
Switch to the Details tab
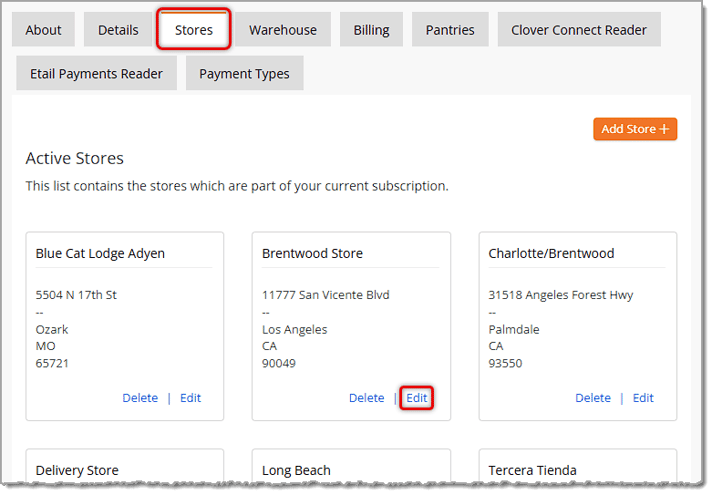point(118,30)
